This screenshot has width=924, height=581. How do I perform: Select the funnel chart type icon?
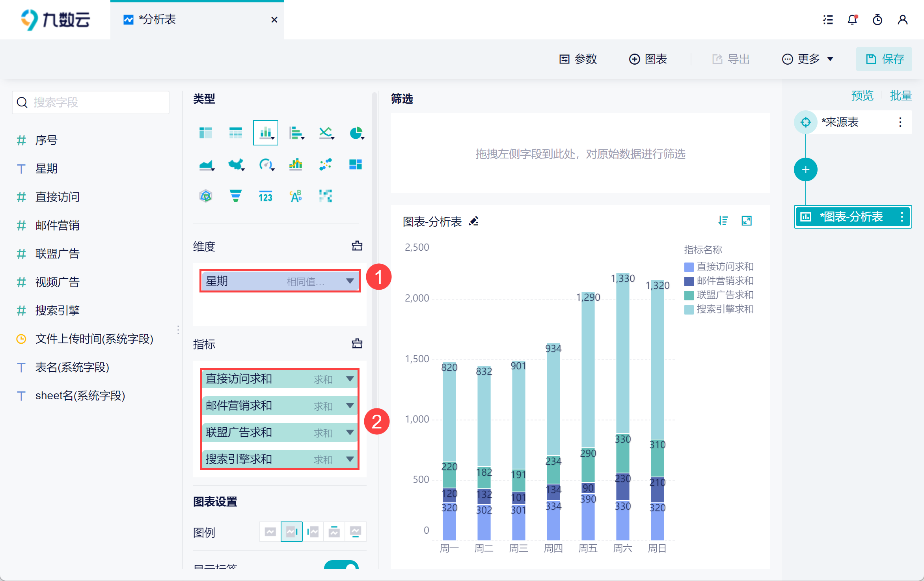point(235,196)
